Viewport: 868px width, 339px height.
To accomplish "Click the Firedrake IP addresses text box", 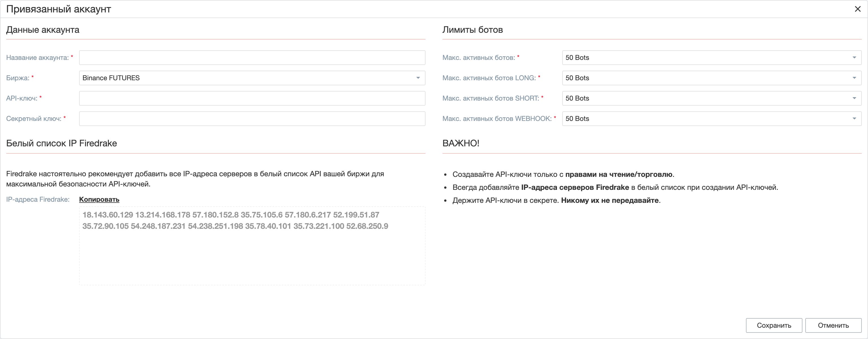I will [x=252, y=246].
